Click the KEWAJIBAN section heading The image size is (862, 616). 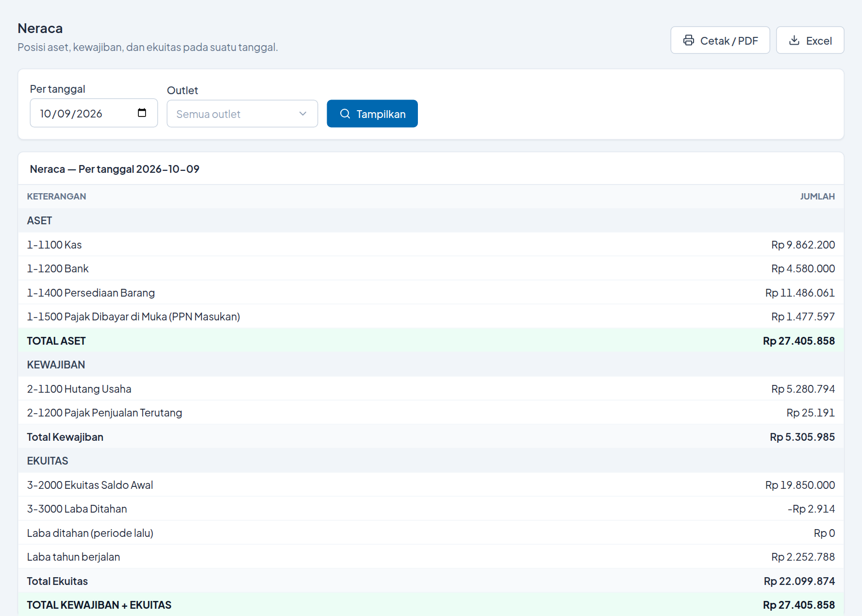[x=56, y=365]
